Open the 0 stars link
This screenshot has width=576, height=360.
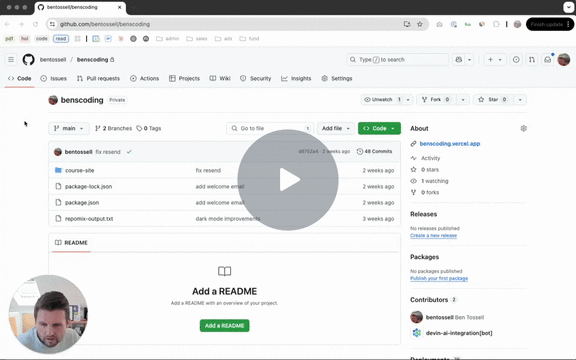tap(430, 170)
